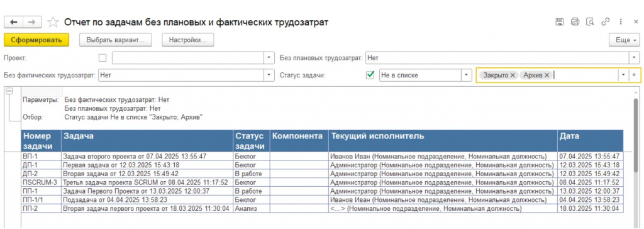Image resolution: width=644 pixels, height=229 pixels.
Task: Select task number cell 'ДП-2'
Action: (41, 174)
